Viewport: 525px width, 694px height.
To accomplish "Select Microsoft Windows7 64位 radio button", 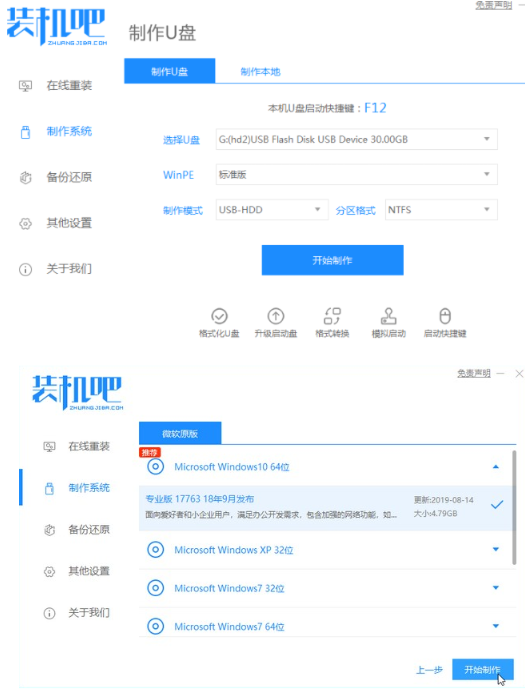I will pos(155,626).
